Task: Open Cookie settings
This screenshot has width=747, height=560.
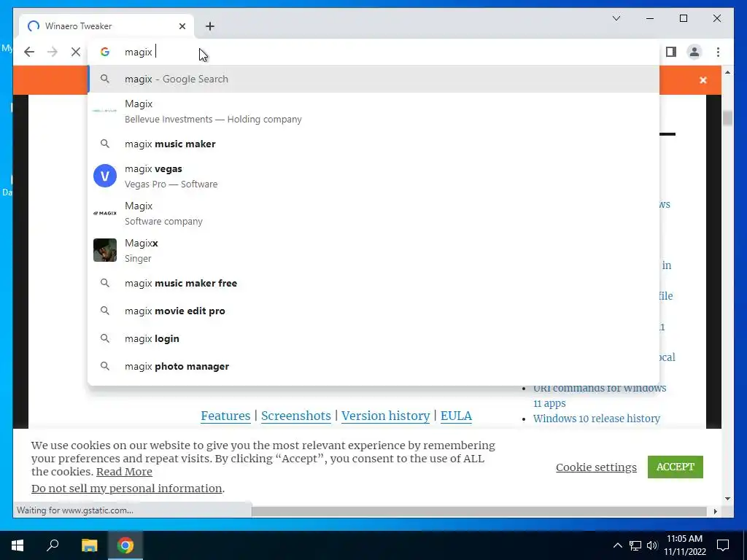Action: tap(596, 467)
